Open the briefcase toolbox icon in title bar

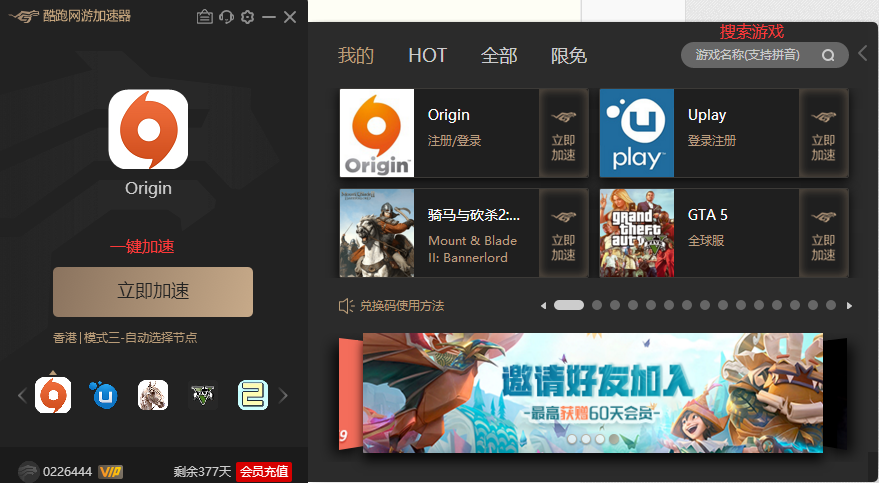tap(205, 17)
